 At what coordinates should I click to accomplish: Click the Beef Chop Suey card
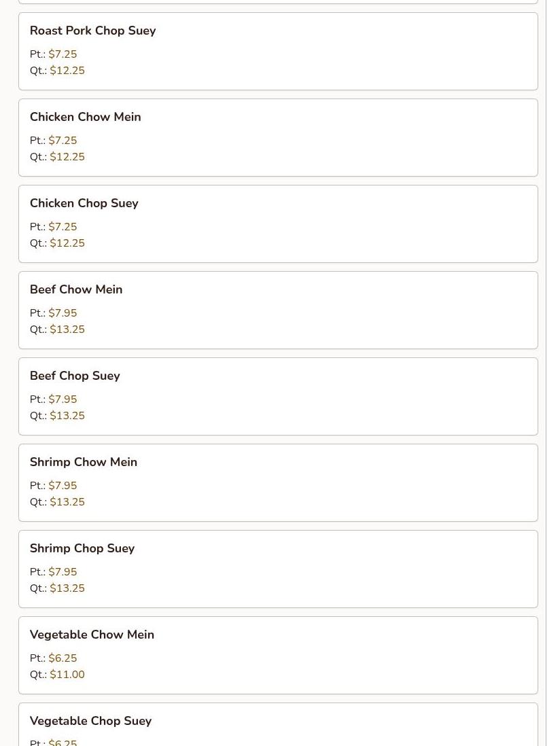(x=278, y=396)
